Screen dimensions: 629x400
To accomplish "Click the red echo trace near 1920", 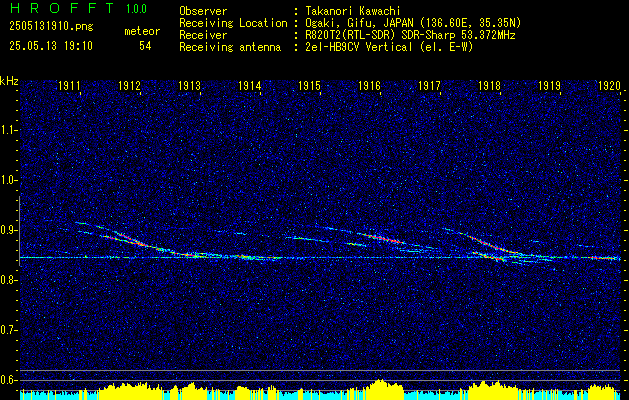I will 604,258.
